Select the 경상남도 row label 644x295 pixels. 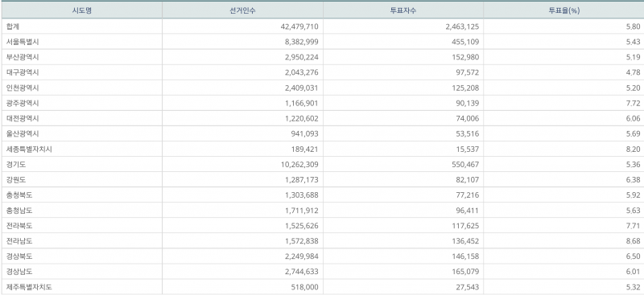pos(19,272)
